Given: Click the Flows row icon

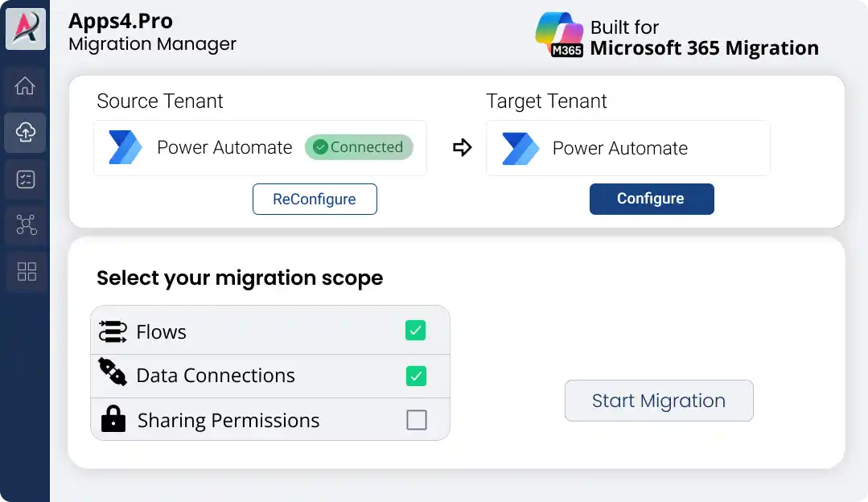Looking at the screenshot, I should coord(113,331).
